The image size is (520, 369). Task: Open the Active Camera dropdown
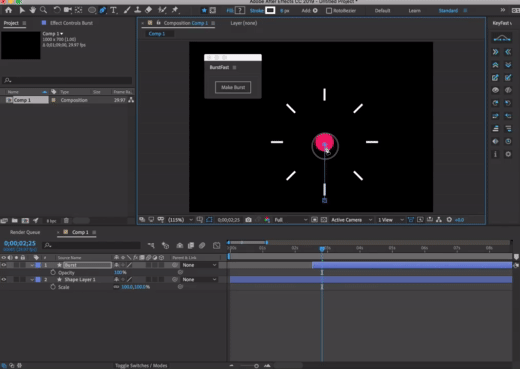[351, 220]
